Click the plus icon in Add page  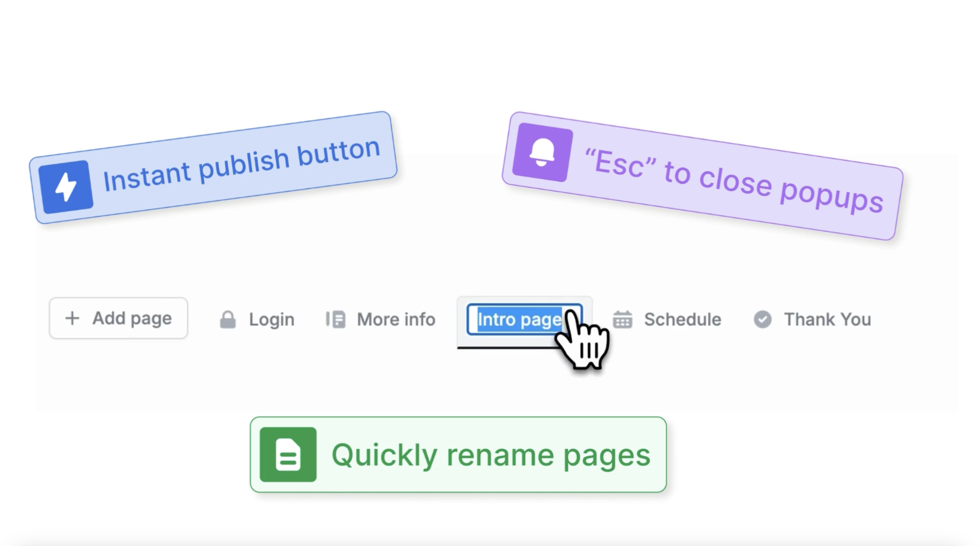pyautogui.click(x=72, y=318)
